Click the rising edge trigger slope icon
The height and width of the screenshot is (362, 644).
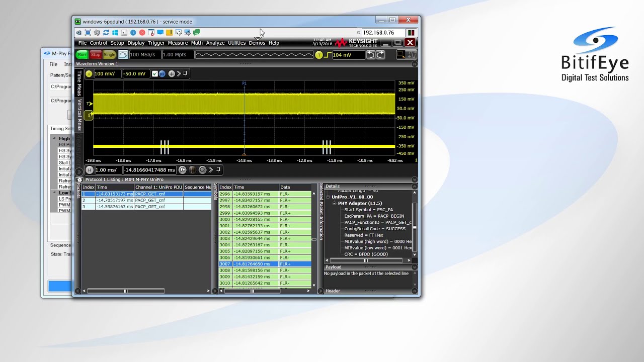tap(328, 55)
